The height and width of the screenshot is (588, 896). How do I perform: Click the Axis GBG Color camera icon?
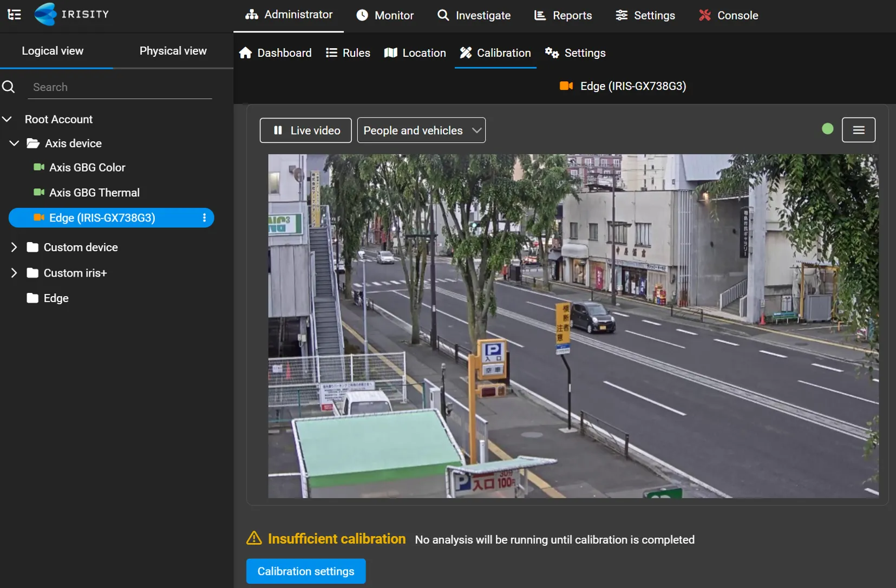pos(39,167)
